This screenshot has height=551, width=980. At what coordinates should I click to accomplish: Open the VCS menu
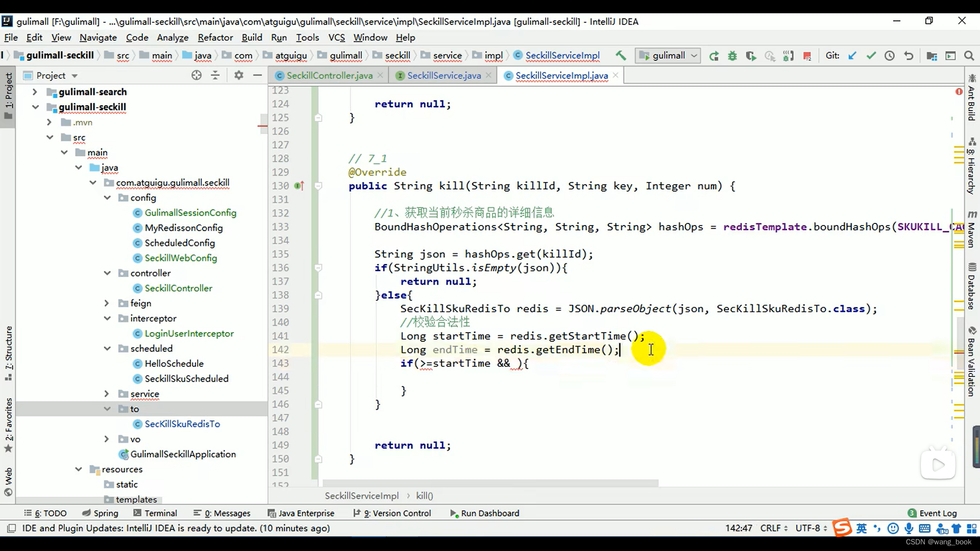pyautogui.click(x=336, y=37)
